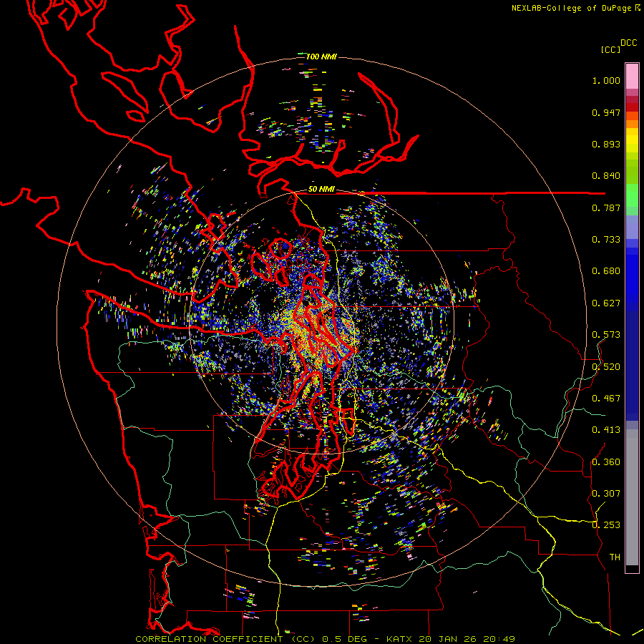The height and width of the screenshot is (644, 644).
Task: Click the 50 NMI range ring label
Action: [321, 190]
